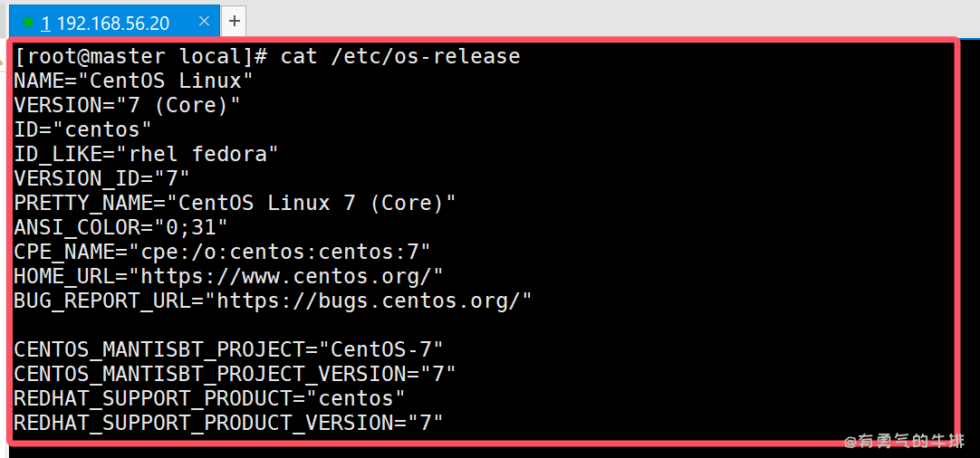980x458 pixels.
Task: Click the cat /etc/os-release command text
Action: click(x=400, y=56)
